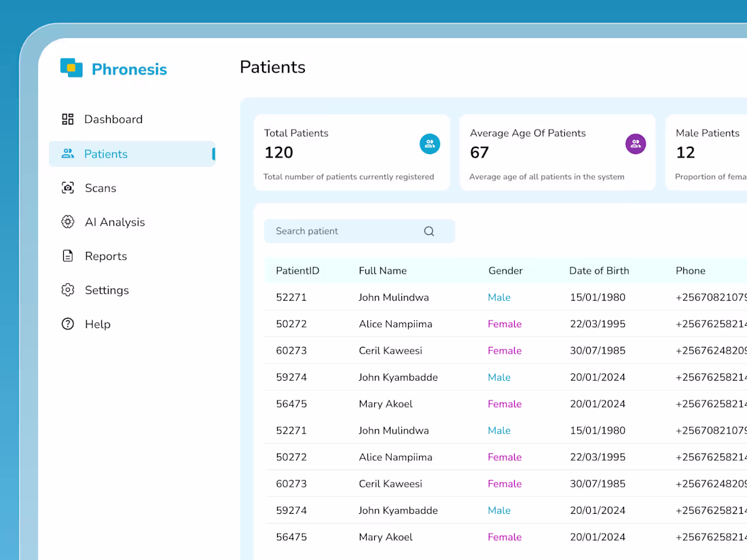
Task: Click the Gender column header
Action: coord(505,270)
